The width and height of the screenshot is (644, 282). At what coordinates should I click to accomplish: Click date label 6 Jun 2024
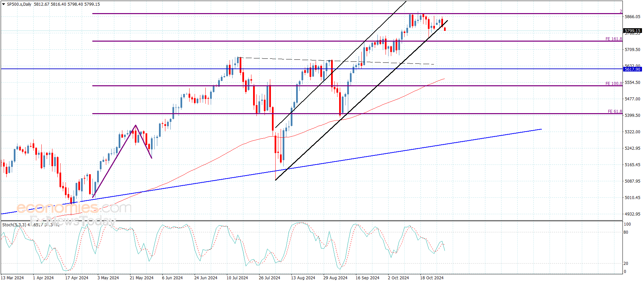click(172, 278)
